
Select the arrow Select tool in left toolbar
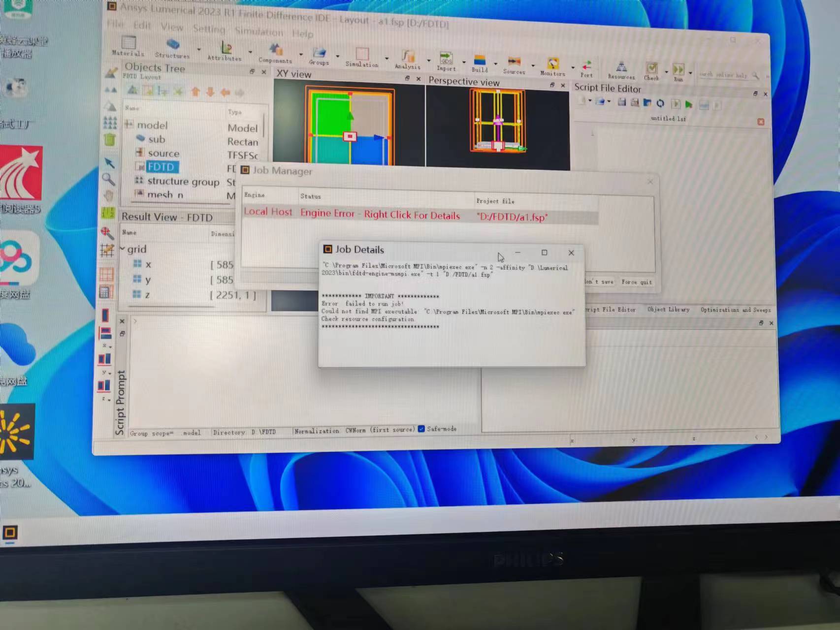click(x=109, y=163)
